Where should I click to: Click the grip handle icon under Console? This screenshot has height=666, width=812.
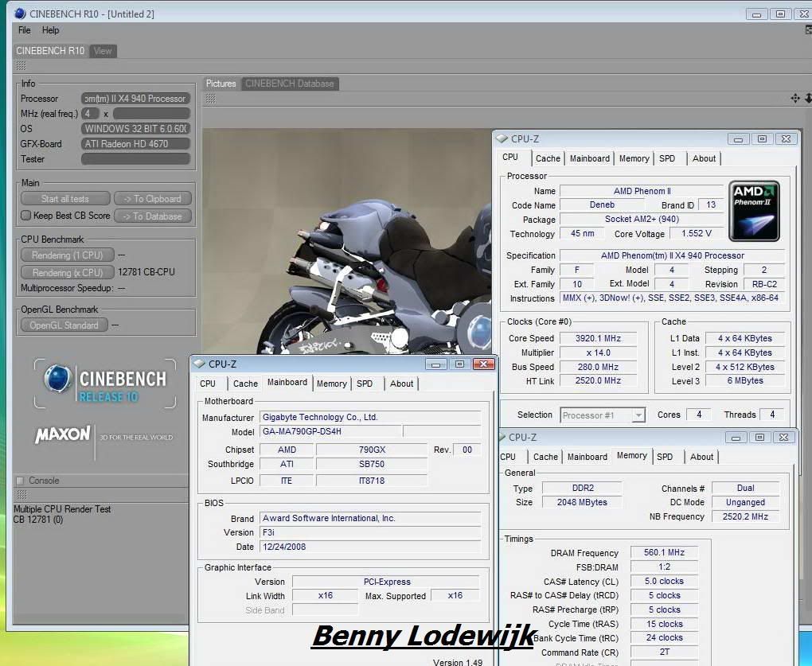tap(21, 495)
